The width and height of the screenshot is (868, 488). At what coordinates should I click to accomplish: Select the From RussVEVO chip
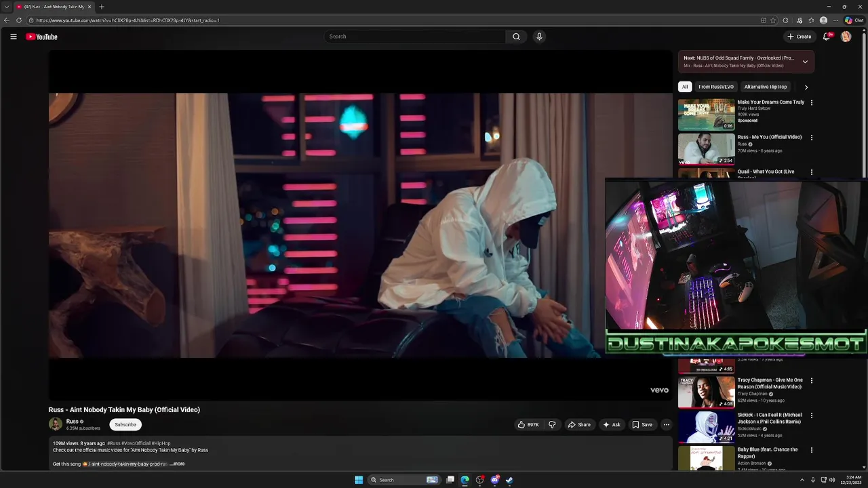pyautogui.click(x=716, y=87)
